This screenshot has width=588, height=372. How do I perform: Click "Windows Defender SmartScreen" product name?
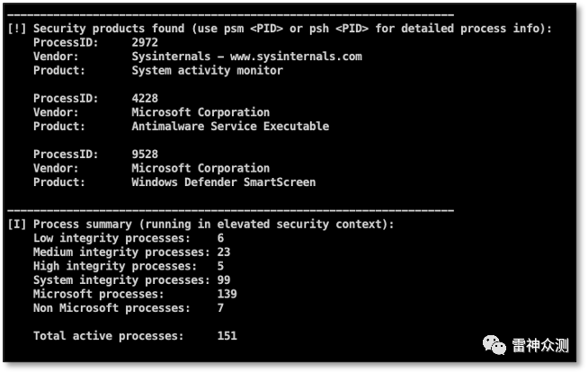click(x=224, y=182)
